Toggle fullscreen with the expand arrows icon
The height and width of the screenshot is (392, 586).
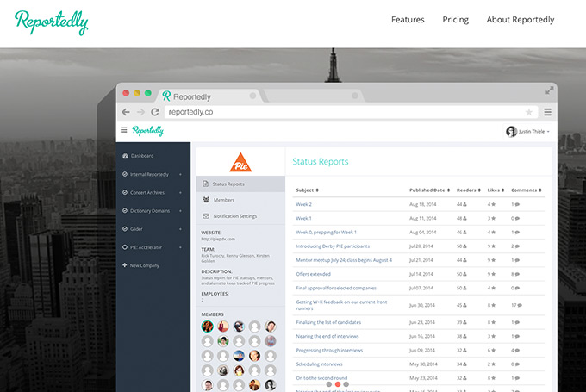pos(549,90)
